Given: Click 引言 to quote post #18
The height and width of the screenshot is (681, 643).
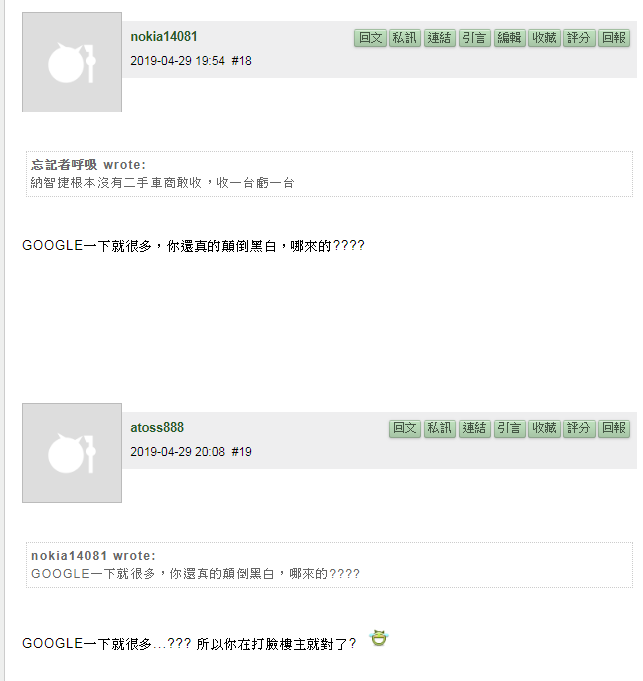Looking at the screenshot, I should click(475, 38).
